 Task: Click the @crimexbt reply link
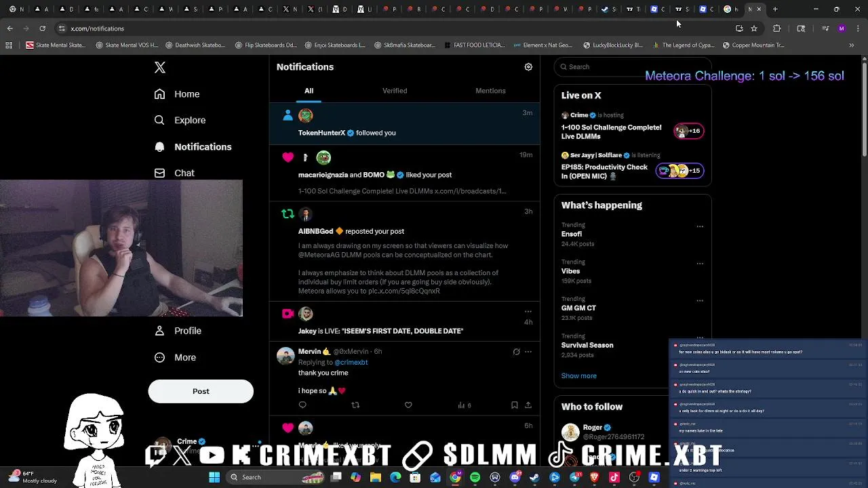click(351, 363)
